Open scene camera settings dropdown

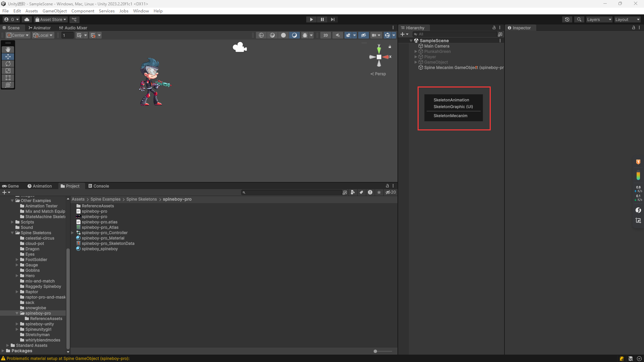pos(376,35)
